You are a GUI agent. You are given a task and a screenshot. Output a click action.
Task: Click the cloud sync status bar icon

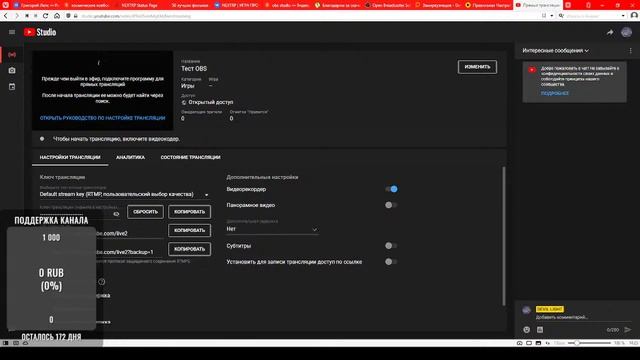(x=25, y=343)
